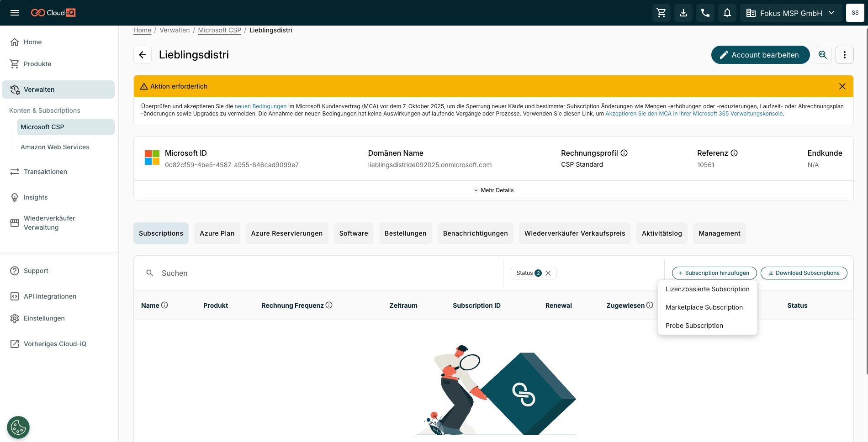This screenshot has width=868, height=442.
Task: Open the shopping cart icon
Action: (x=661, y=13)
